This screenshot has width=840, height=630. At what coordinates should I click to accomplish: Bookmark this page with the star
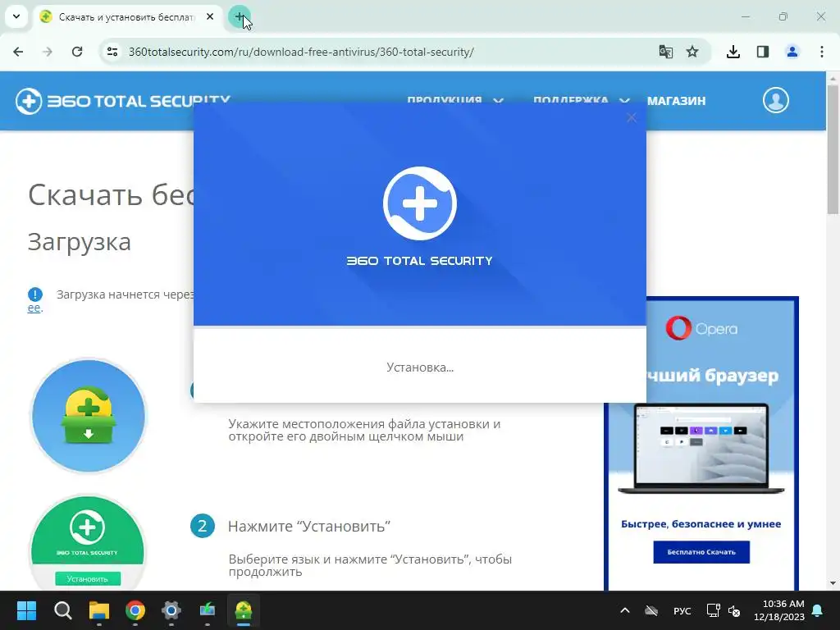click(692, 52)
